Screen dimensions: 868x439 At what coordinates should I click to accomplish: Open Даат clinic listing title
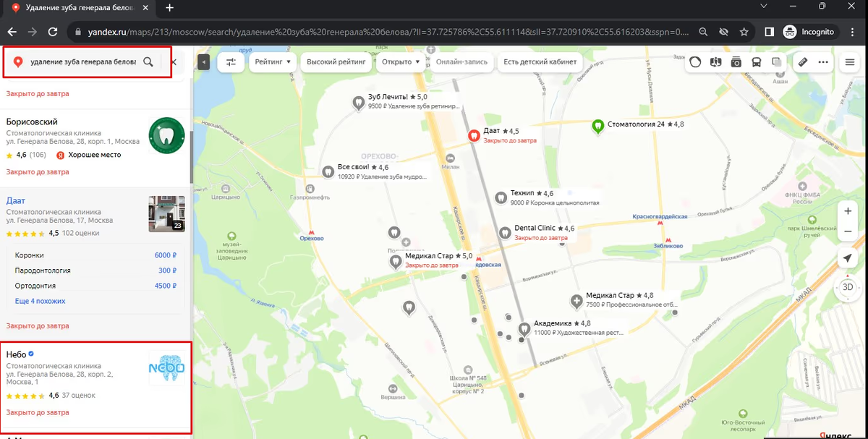(x=16, y=200)
